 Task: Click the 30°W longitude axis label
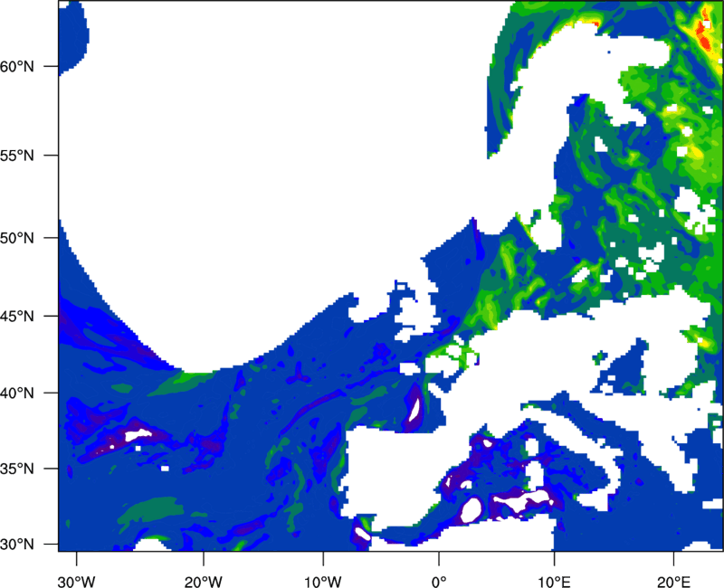(77, 582)
